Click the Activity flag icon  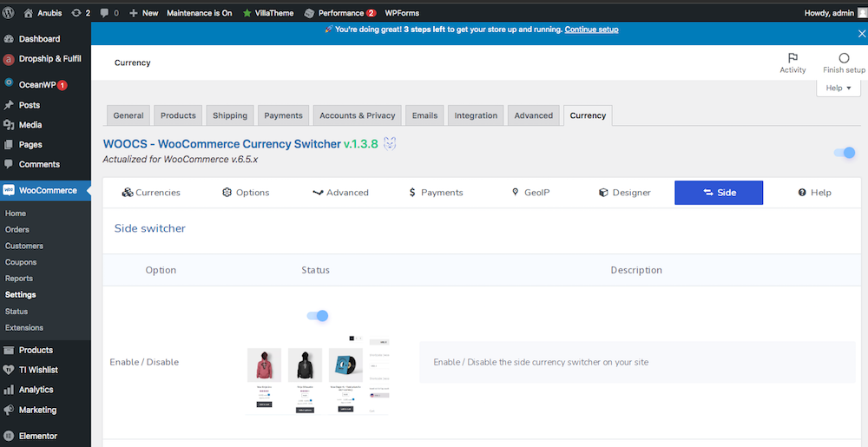(x=792, y=58)
